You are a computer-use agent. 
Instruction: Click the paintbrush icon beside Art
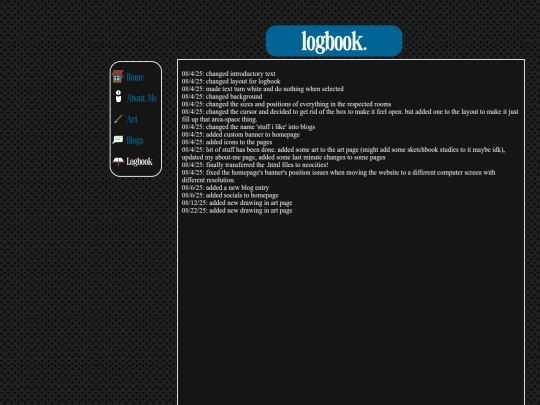click(x=118, y=119)
